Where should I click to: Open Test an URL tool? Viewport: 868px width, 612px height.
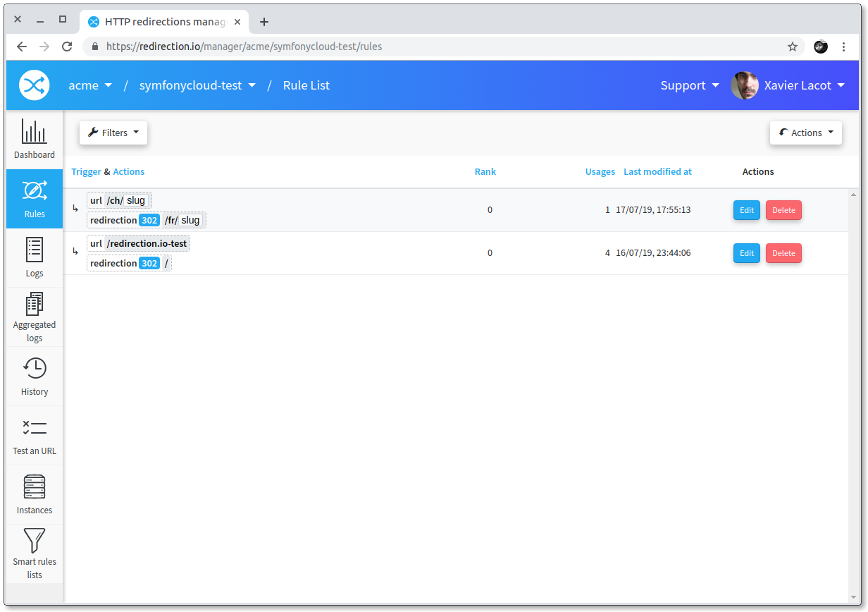click(x=35, y=436)
